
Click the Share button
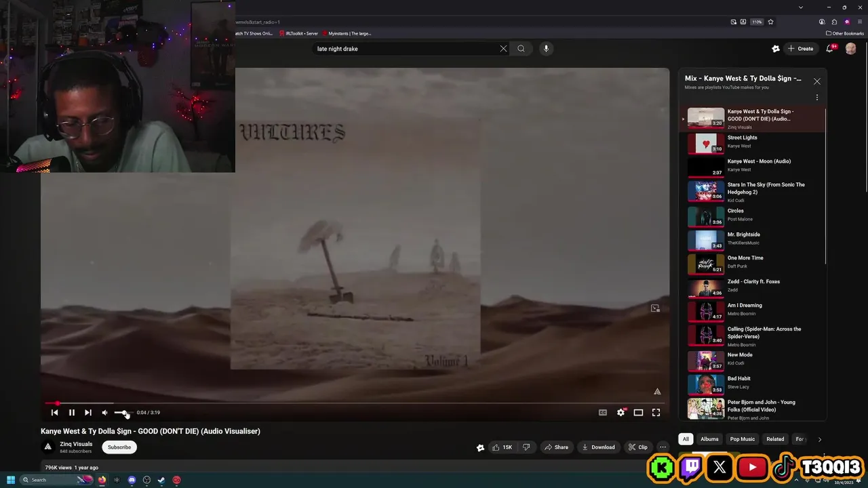point(556,447)
